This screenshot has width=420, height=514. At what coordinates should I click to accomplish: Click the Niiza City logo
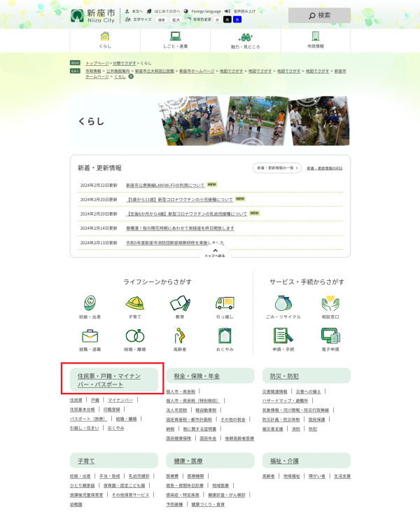point(92,15)
